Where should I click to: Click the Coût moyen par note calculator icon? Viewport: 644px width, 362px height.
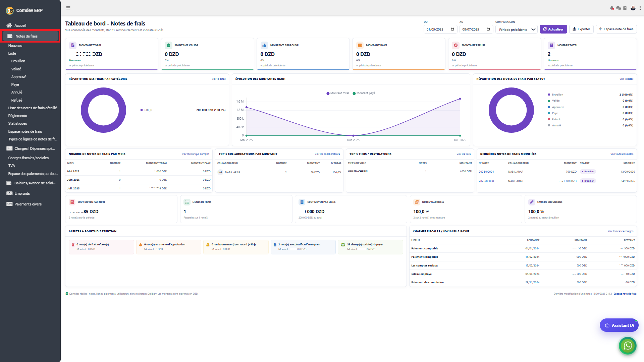pos(72,202)
